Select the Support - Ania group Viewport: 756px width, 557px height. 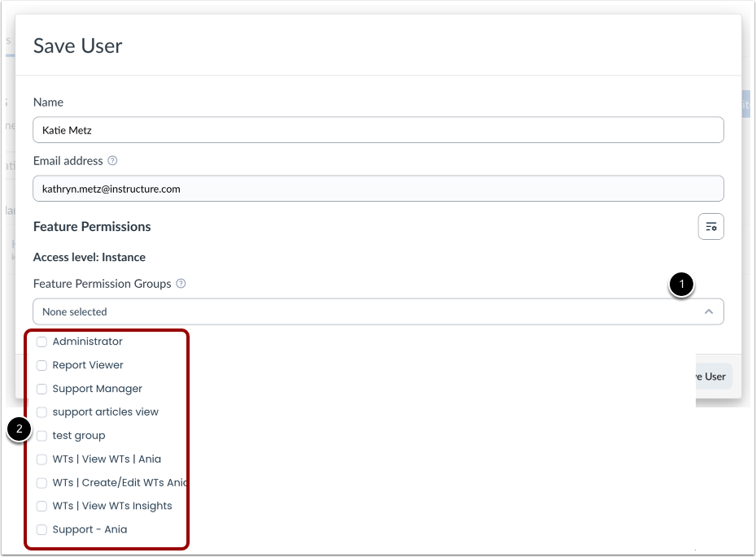click(42, 529)
